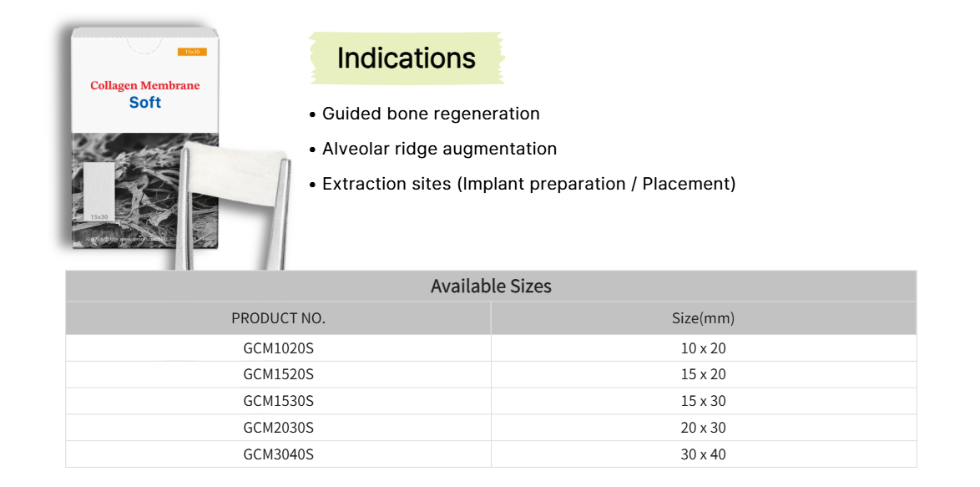Viewport: 980px width, 487px height.
Task: Select product number GCM1530S
Action: pos(278,401)
